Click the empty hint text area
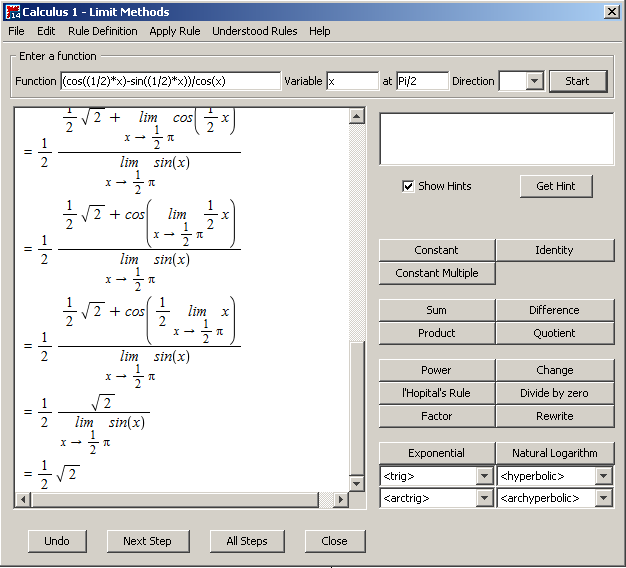The height and width of the screenshot is (568, 626). click(497, 139)
